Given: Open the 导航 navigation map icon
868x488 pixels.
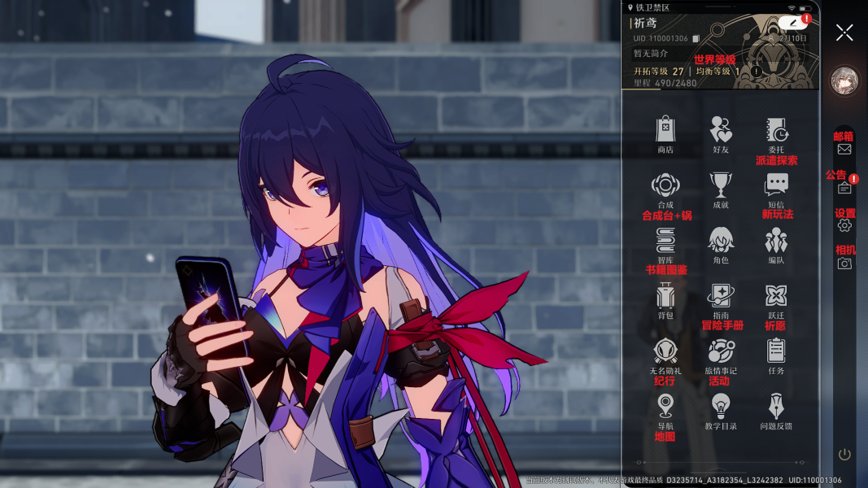Looking at the screenshot, I should [665, 406].
